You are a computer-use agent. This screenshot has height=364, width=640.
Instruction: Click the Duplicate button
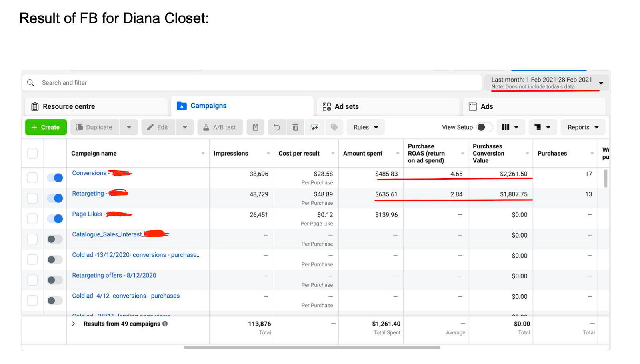tap(95, 127)
